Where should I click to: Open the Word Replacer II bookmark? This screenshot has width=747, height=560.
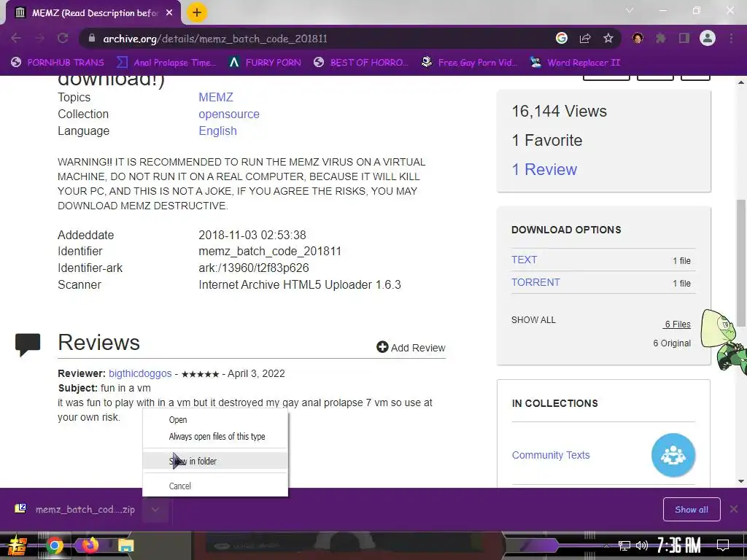pyautogui.click(x=575, y=63)
